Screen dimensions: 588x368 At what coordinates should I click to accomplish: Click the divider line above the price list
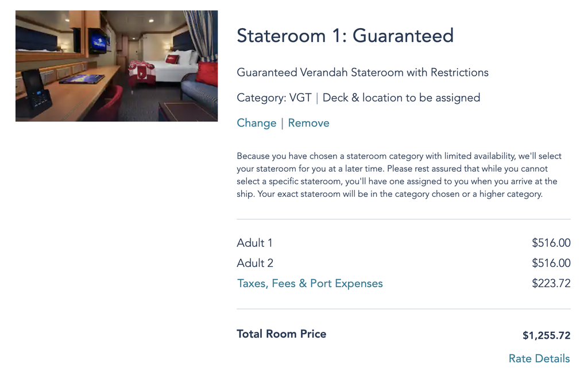coord(403,218)
